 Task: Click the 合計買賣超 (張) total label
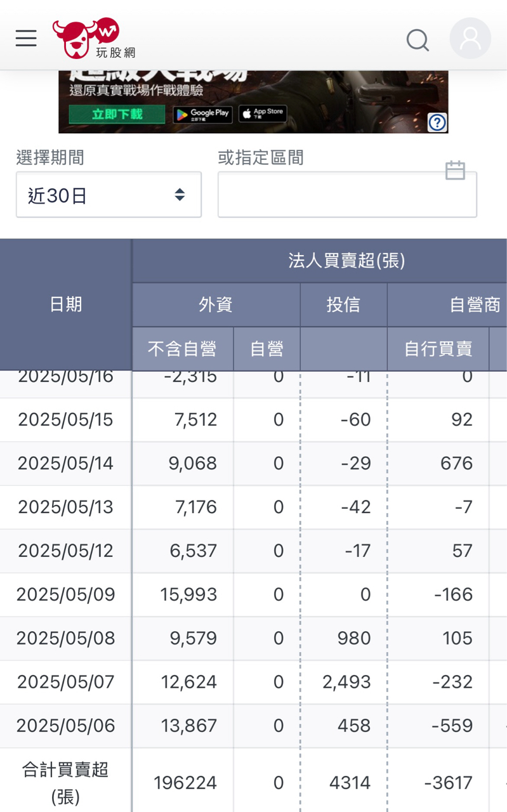coord(65,783)
